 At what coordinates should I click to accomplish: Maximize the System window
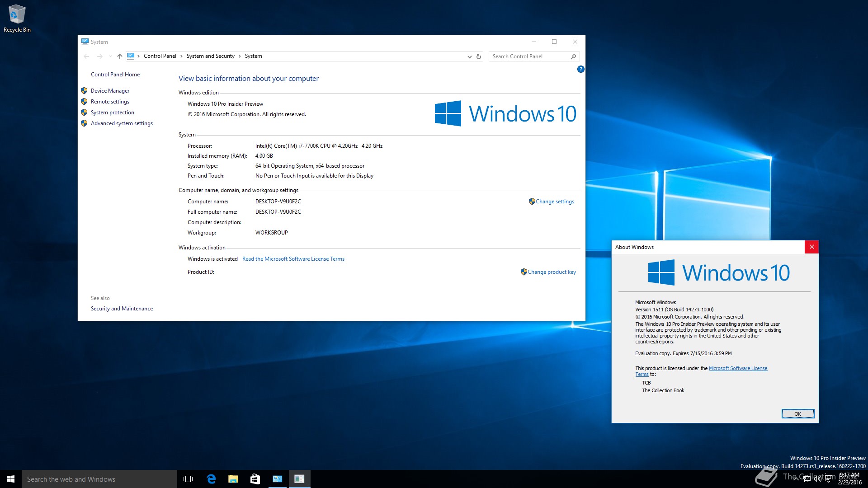554,42
